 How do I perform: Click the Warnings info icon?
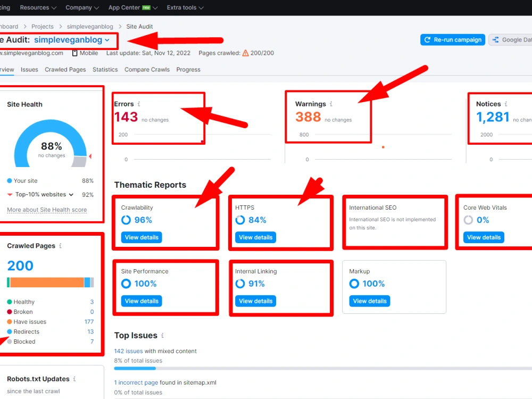click(x=331, y=104)
